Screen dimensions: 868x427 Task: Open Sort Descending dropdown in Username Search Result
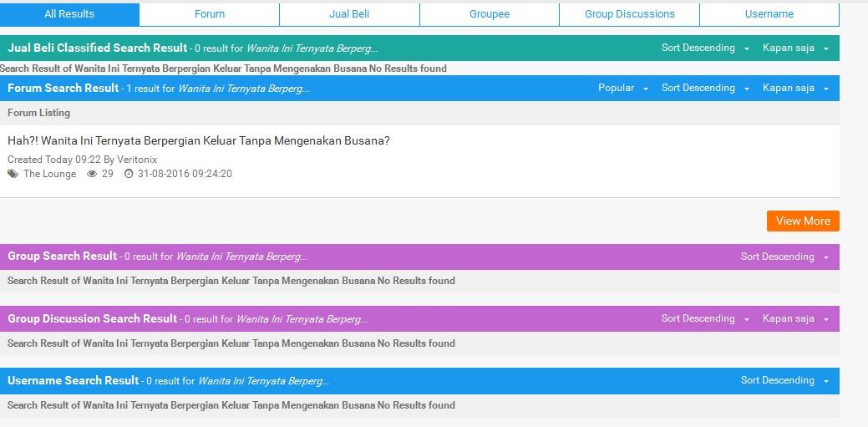(785, 380)
